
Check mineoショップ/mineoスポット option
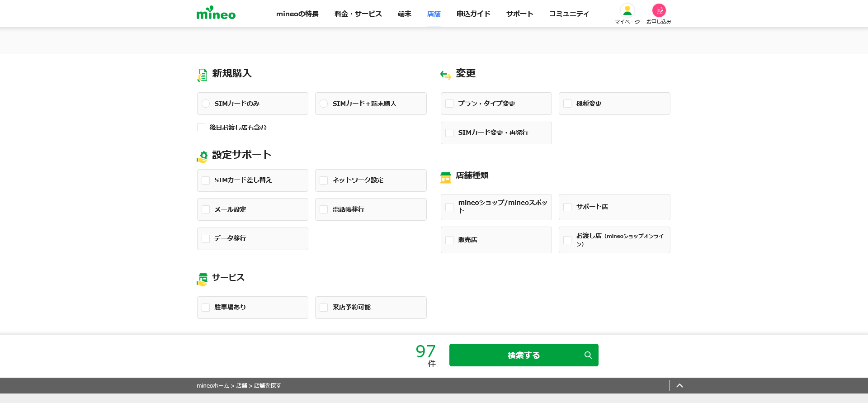[x=496, y=207]
